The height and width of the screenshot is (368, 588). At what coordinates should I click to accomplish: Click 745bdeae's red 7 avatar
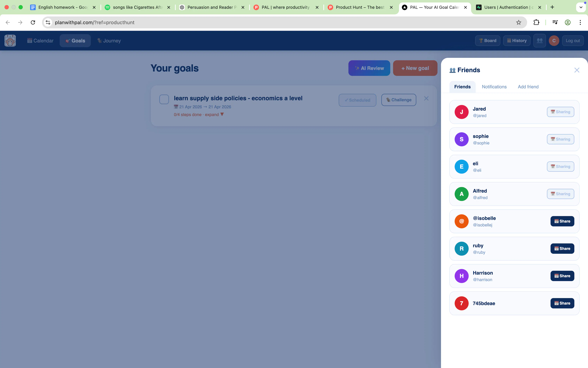(462, 303)
